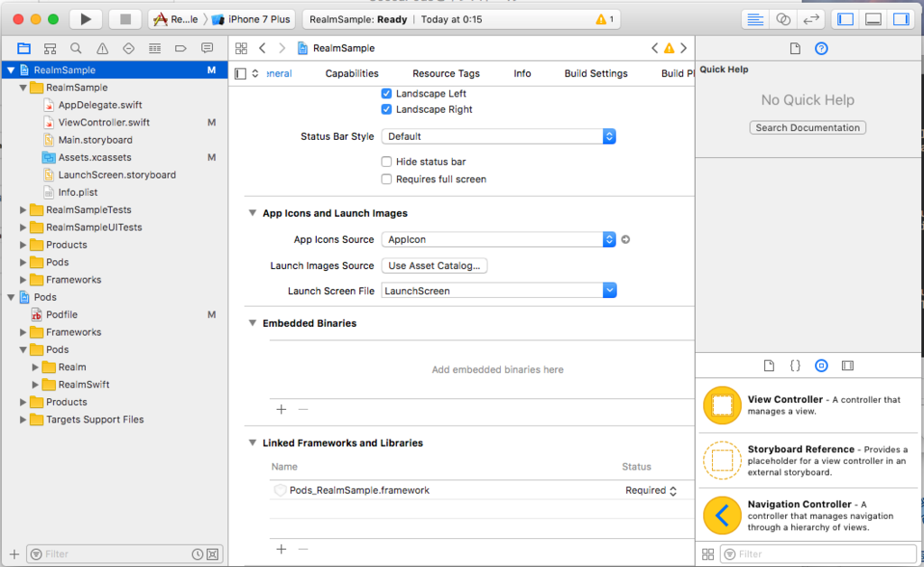Toggle the debug area
Screen dimensions: 924x567
[x=873, y=20]
